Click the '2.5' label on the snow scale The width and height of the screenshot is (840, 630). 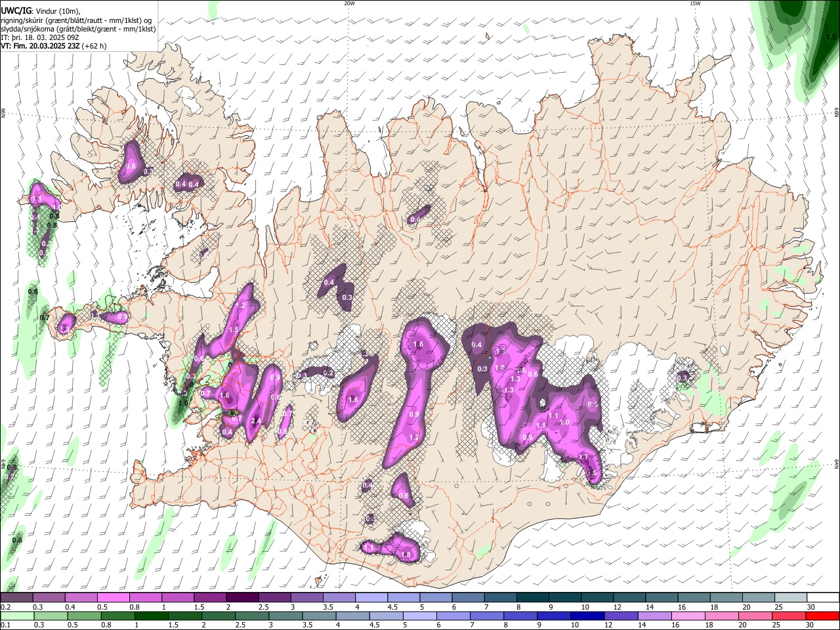point(264,607)
